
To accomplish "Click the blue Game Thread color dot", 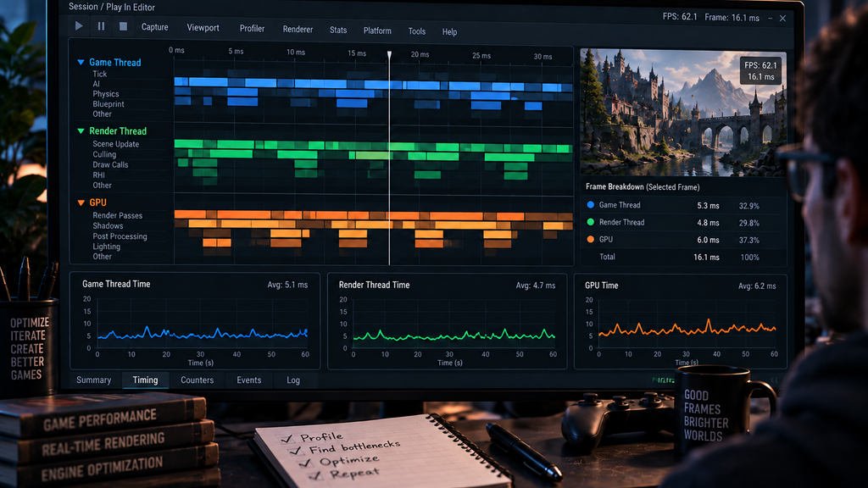I will tap(590, 205).
